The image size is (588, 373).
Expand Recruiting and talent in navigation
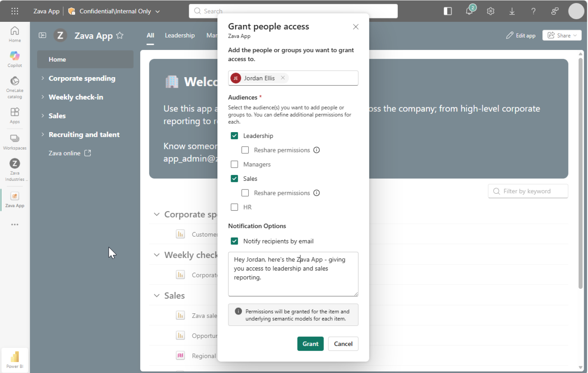42,134
